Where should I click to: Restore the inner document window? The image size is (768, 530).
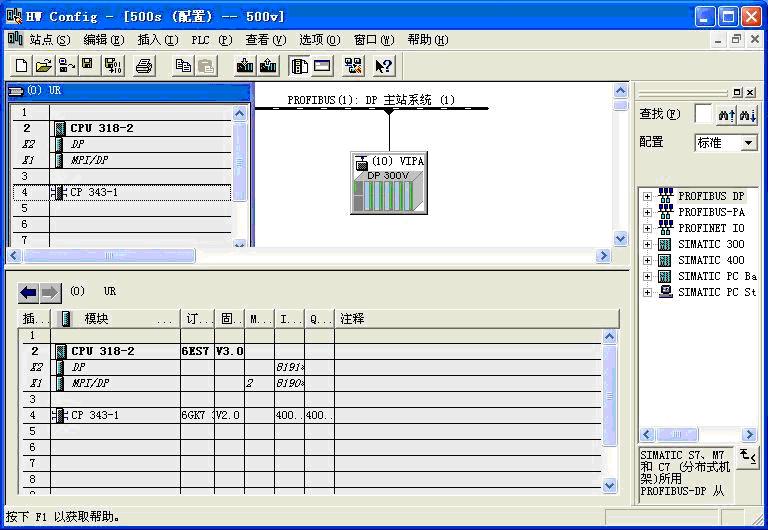point(736,40)
